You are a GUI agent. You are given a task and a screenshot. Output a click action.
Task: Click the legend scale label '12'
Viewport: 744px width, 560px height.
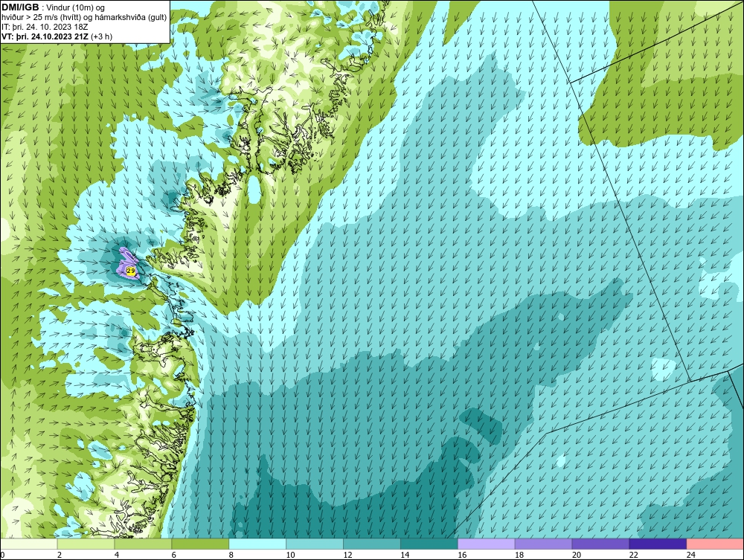click(x=347, y=555)
